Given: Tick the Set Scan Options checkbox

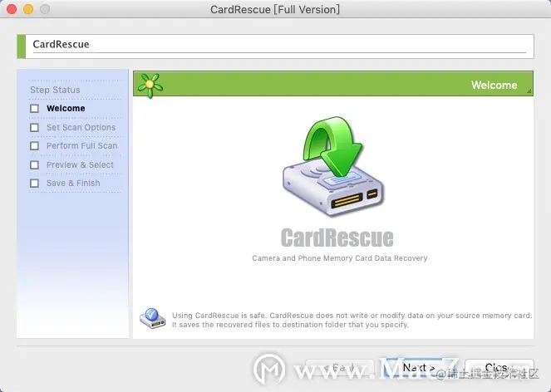Looking at the screenshot, I should 34,127.
